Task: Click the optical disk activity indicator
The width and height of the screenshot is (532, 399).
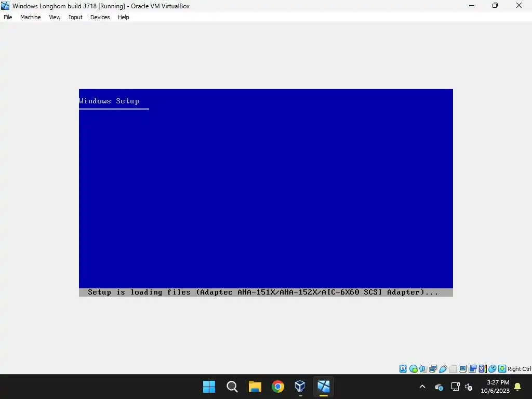Action: tap(413, 369)
